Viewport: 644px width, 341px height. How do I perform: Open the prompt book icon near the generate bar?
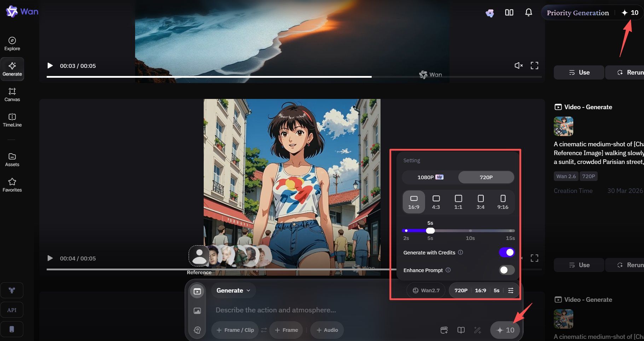click(x=460, y=330)
